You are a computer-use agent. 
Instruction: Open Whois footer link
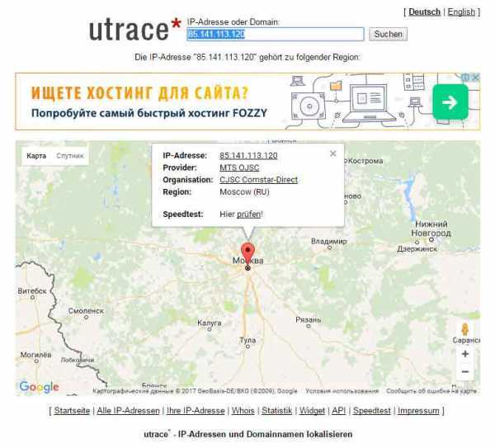243,410
